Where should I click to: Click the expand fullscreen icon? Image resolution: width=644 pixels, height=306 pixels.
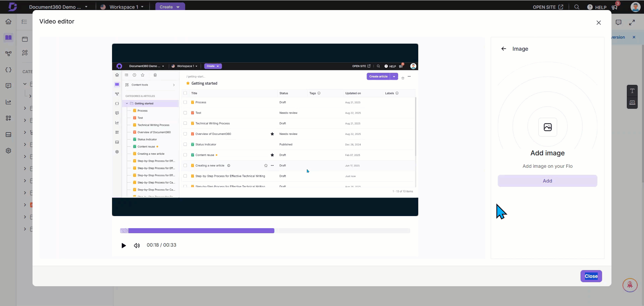coord(632,22)
